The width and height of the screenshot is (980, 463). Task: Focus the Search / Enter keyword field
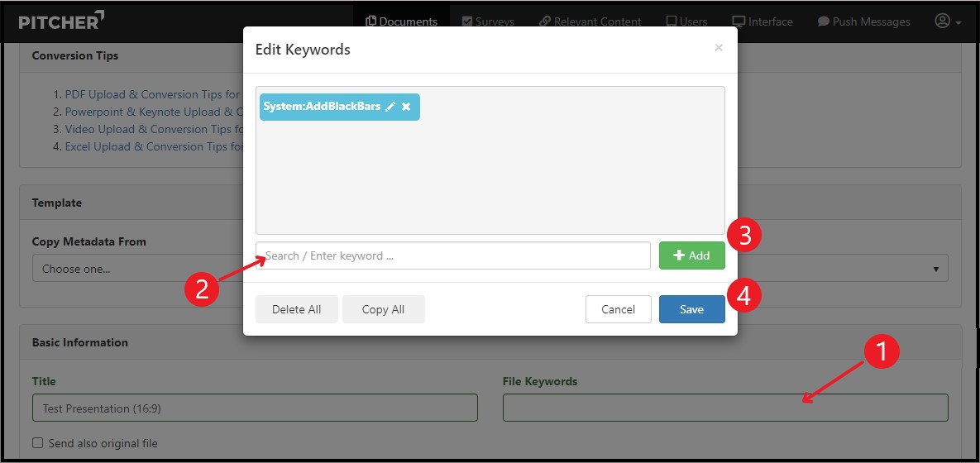452,255
